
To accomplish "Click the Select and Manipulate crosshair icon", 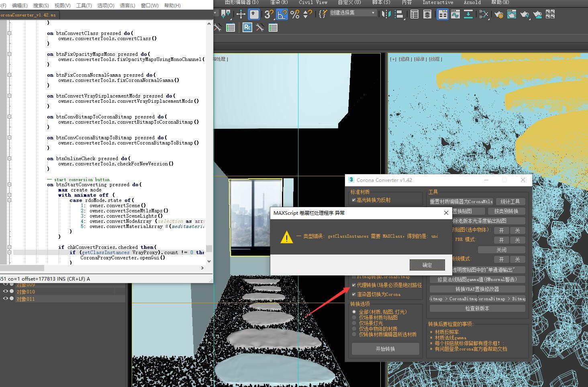I will coord(241,14).
